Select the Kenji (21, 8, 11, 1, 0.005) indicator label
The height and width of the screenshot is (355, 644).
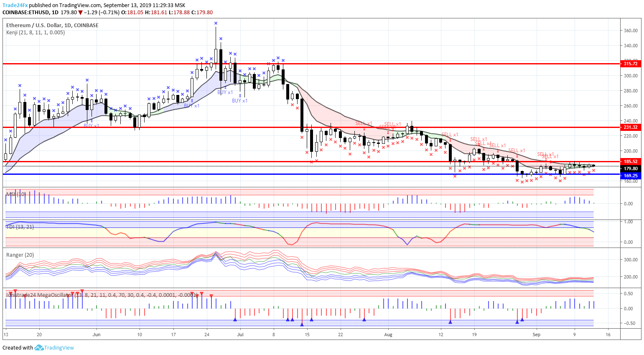coord(36,32)
